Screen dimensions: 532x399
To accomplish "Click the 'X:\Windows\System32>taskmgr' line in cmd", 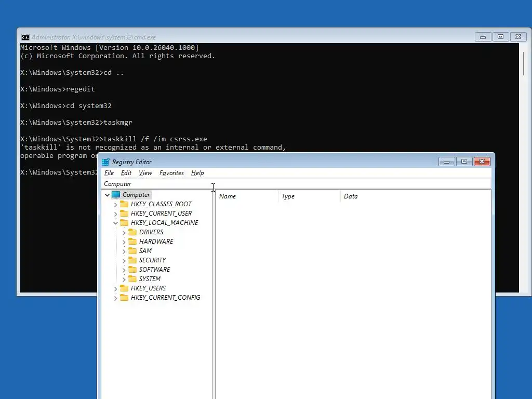I will tap(76, 123).
